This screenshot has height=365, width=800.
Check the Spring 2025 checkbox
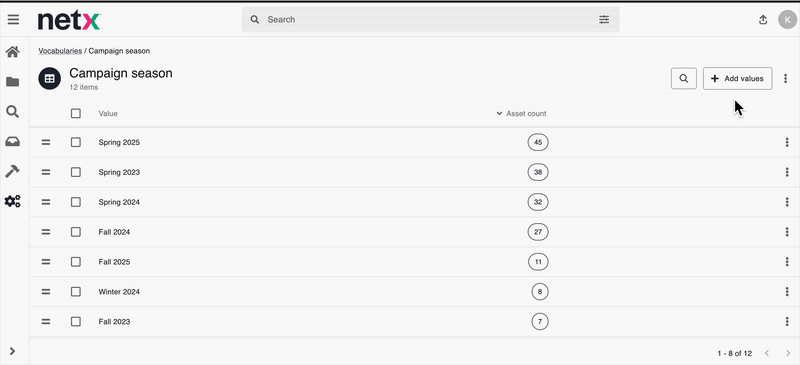[x=76, y=142]
